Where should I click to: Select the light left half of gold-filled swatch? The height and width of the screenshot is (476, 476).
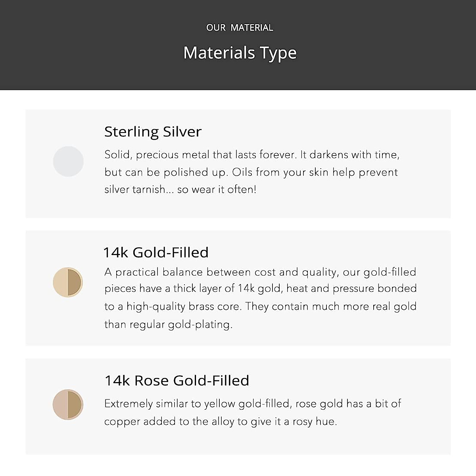(x=60, y=282)
